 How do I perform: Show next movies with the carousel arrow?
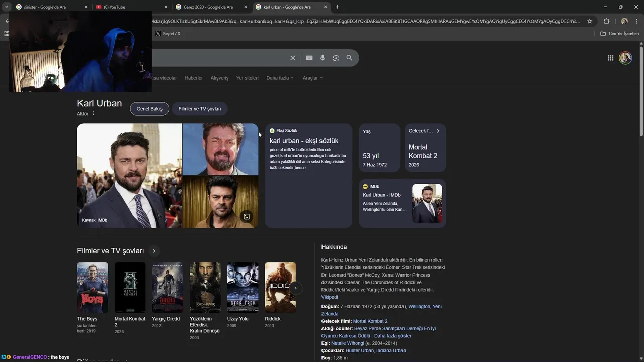296,288
